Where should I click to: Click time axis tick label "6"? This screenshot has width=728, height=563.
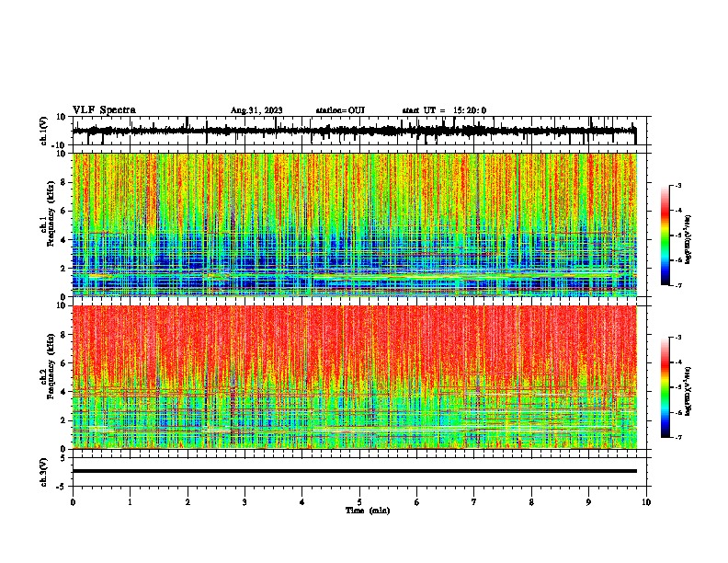click(417, 502)
